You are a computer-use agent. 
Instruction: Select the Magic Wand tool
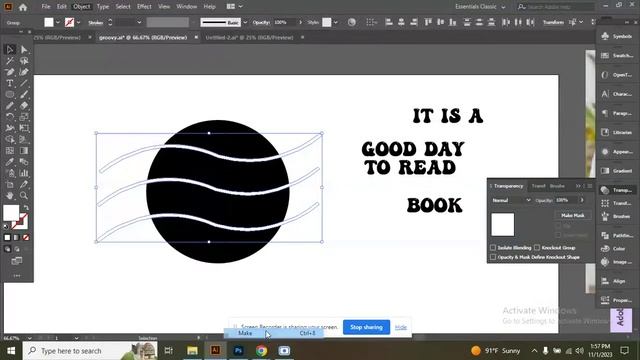pos(10,61)
